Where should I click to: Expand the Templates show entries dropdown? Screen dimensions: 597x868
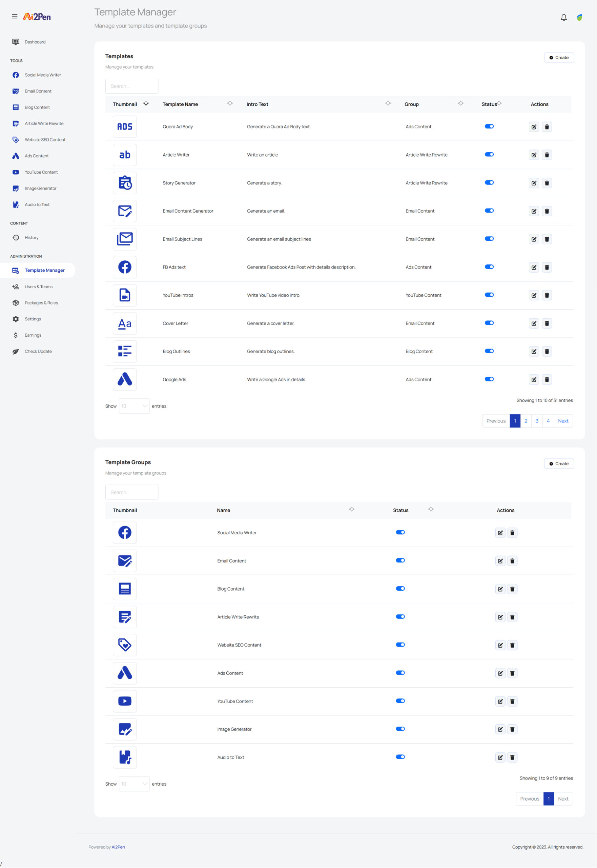click(134, 406)
